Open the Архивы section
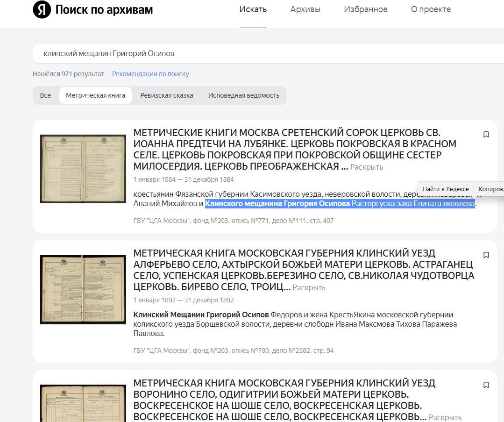Viewport: 504px width, 422px height. (x=305, y=9)
